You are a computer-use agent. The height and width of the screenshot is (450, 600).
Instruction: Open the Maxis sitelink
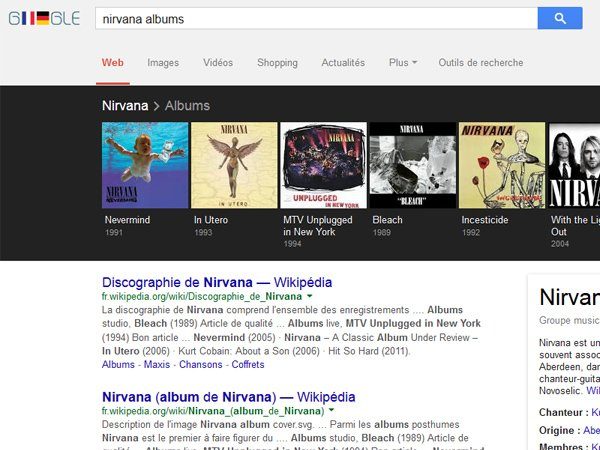point(157,364)
